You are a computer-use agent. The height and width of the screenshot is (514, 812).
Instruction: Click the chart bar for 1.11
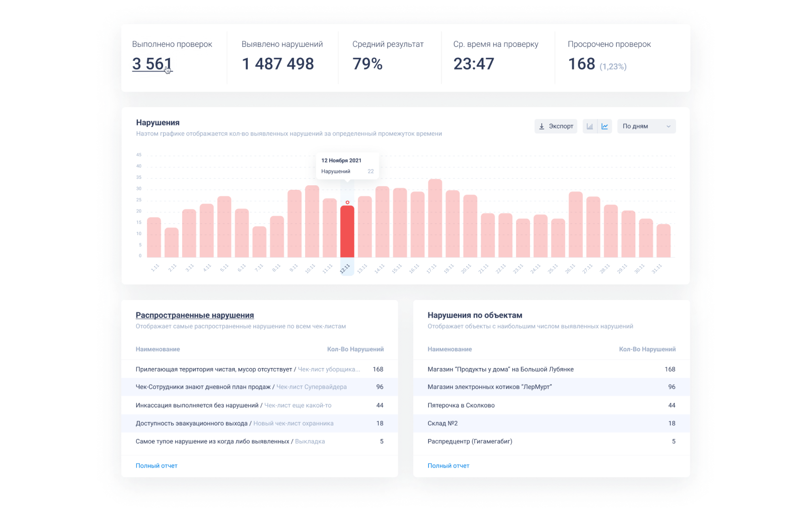pyautogui.click(x=154, y=238)
